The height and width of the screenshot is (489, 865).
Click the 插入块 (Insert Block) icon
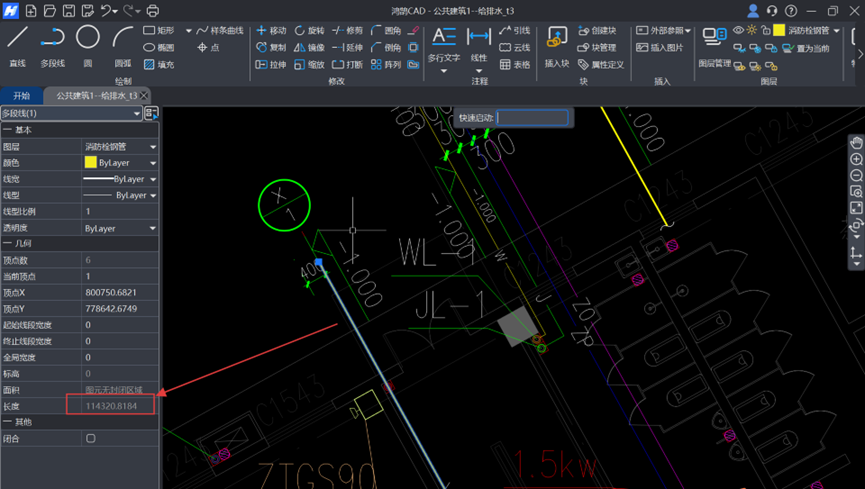[557, 46]
